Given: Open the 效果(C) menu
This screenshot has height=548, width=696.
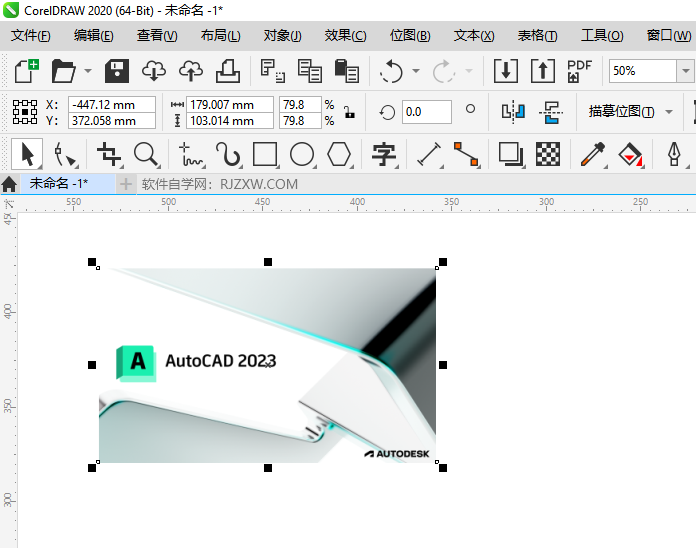Looking at the screenshot, I should 345,35.
